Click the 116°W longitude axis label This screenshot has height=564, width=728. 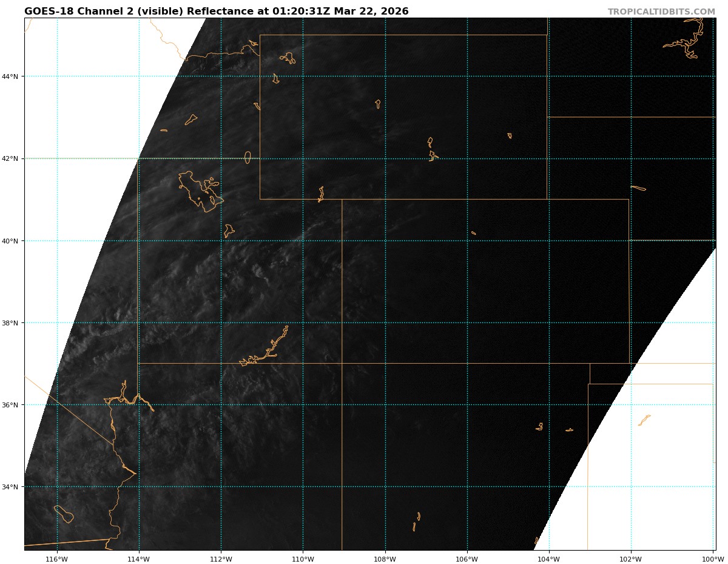click(x=56, y=559)
